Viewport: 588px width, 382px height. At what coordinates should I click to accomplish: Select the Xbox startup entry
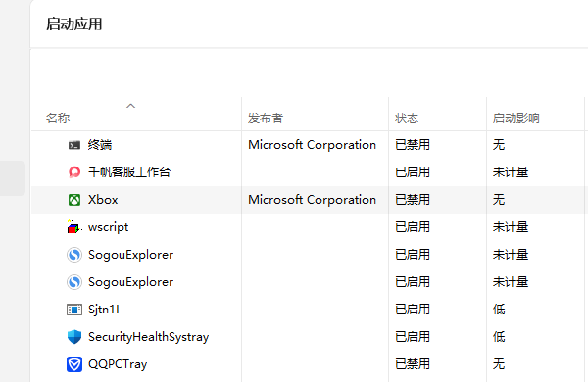tap(103, 200)
